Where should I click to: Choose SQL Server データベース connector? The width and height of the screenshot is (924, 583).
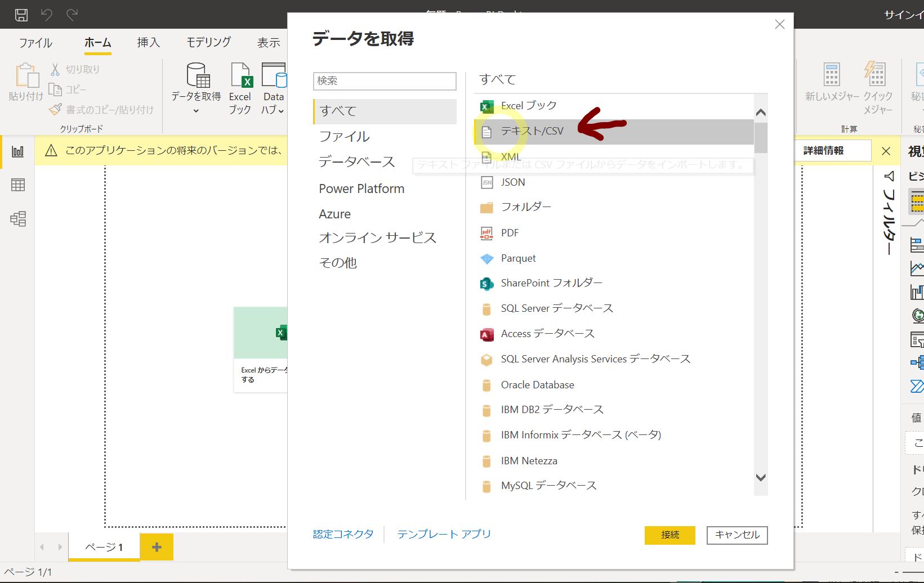[614, 308]
